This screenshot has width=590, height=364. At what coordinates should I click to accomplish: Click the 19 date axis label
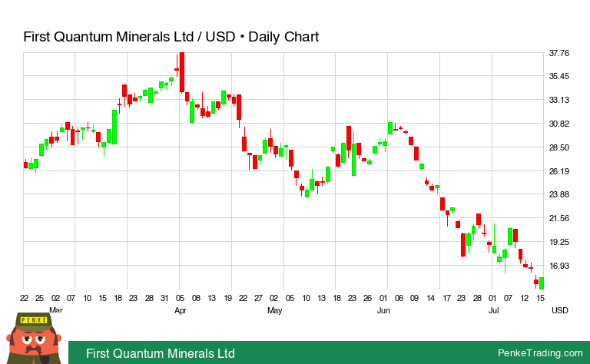tap(227, 298)
